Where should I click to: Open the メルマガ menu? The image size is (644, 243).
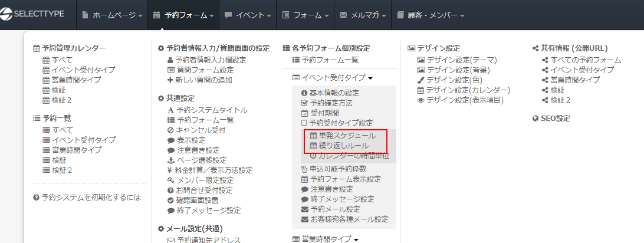pyautogui.click(x=363, y=15)
